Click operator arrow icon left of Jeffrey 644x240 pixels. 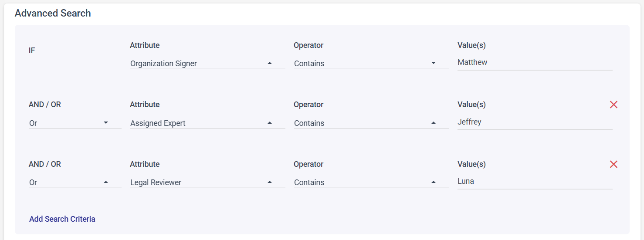click(434, 123)
